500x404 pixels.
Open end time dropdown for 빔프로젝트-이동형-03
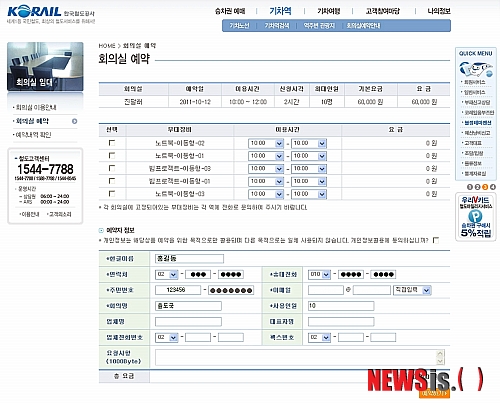309,169
